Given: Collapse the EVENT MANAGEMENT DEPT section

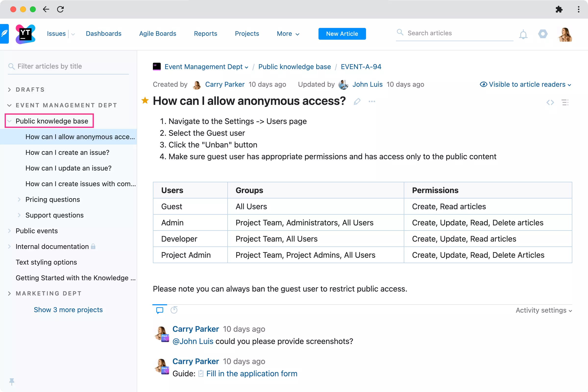Looking at the screenshot, I should point(9,105).
